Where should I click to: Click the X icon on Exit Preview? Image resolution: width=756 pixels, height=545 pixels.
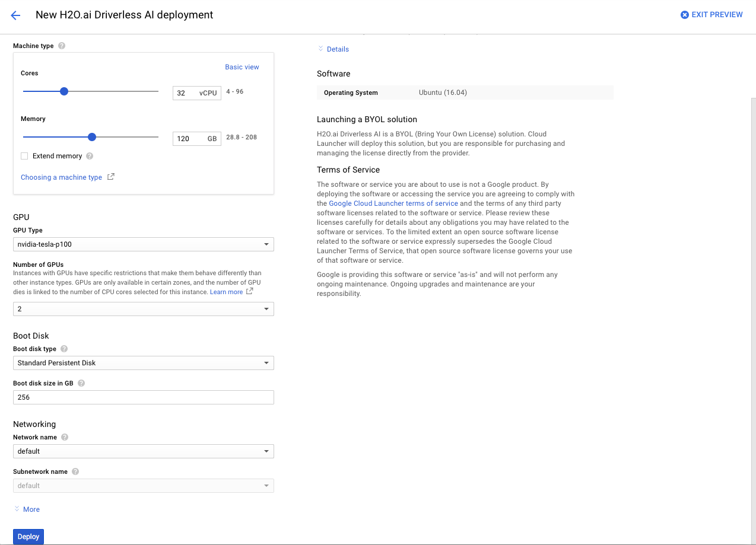click(684, 14)
